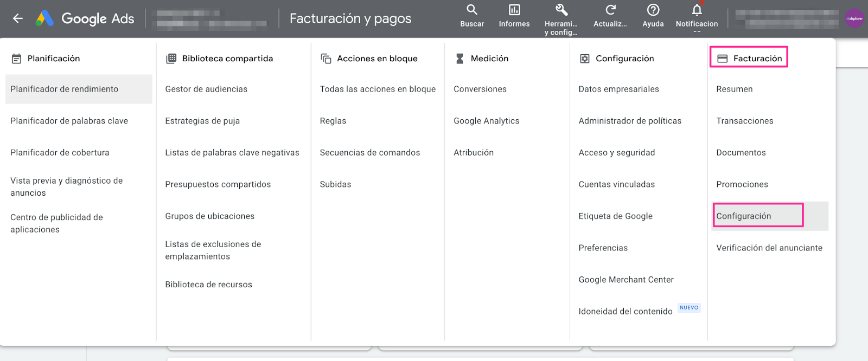This screenshot has width=868, height=361.
Task: Open Grupos de ubicaciones
Action: [x=210, y=216]
